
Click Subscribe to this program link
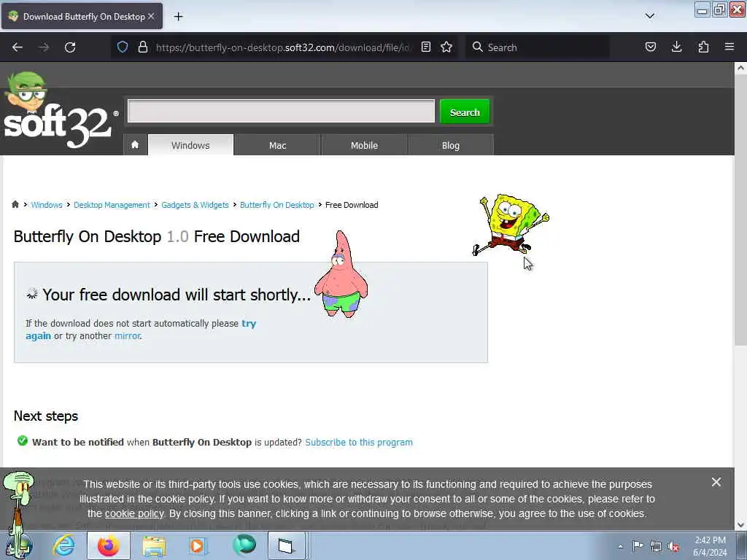click(x=359, y=443)
